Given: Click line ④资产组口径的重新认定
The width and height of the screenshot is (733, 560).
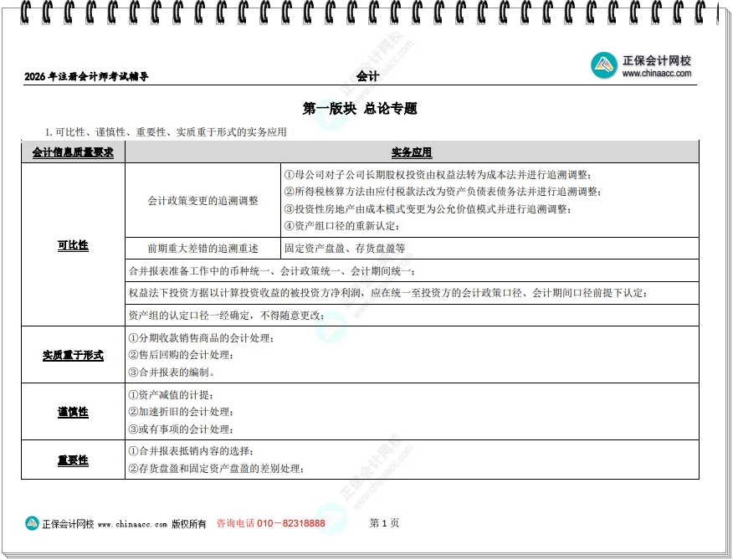Looking at the screenshot, I should pyautogui.click(x=341, y=225).
